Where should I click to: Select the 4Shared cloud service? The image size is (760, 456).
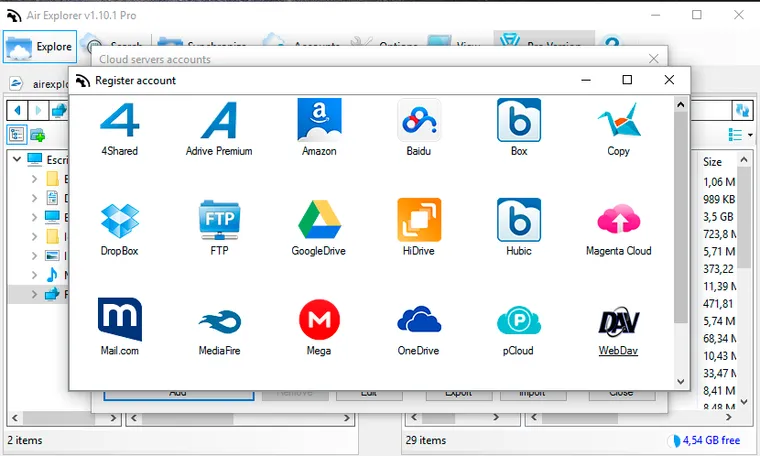119,128
